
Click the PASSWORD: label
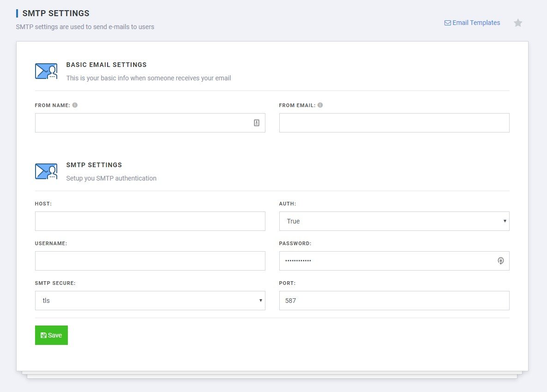click(x=295, y=243)
